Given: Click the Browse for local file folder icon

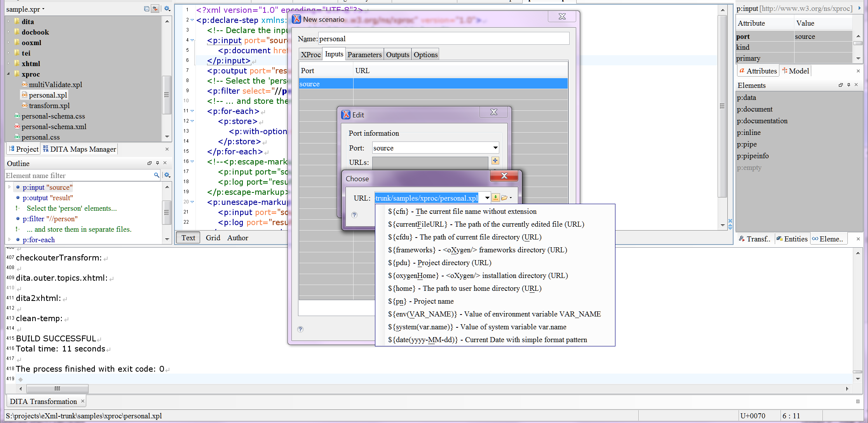Looking at the screenshot, I should pos(504,198).
